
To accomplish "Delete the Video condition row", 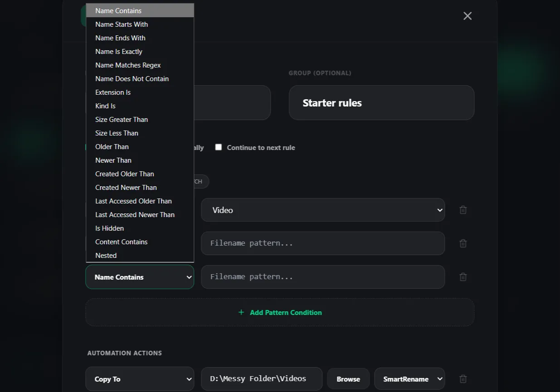I will coord(463,210).
